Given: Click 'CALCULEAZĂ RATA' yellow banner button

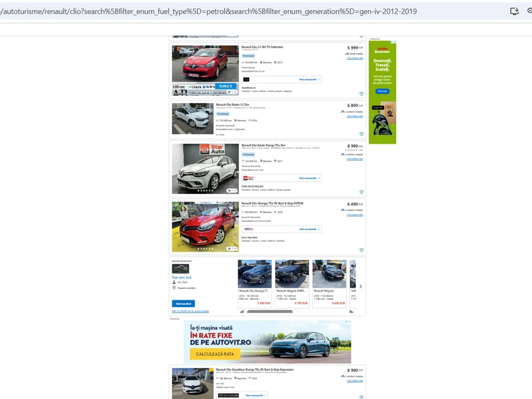Looking at the screenshot, I should pos(215,354).
